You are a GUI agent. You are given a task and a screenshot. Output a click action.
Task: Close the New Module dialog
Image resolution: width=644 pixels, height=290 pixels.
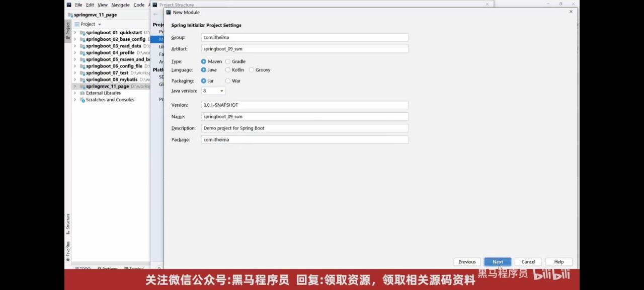click(571, 12)
